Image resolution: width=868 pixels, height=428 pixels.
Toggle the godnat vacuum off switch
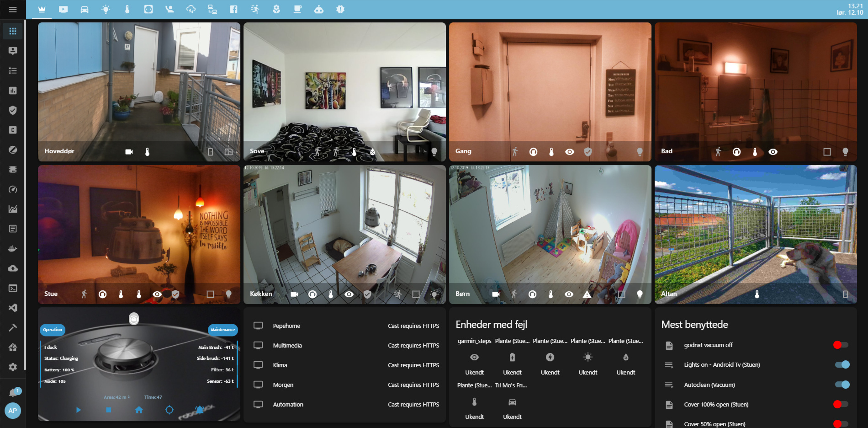tap(841, 345)
